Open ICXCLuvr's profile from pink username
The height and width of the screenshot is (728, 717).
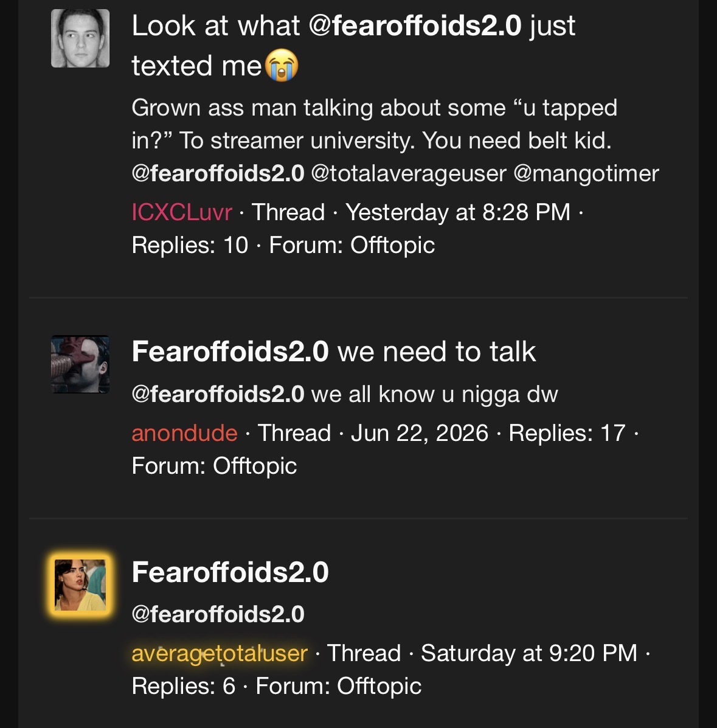tap(182, 212)
